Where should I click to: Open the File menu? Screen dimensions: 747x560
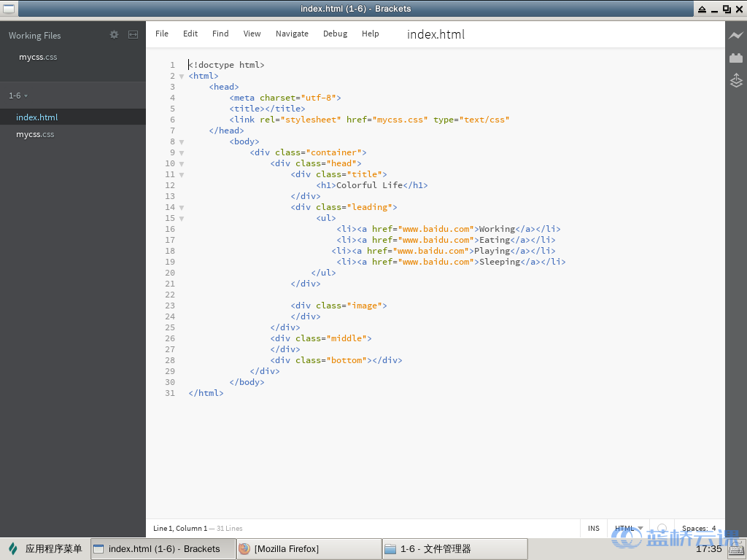(x=162, y=34)
